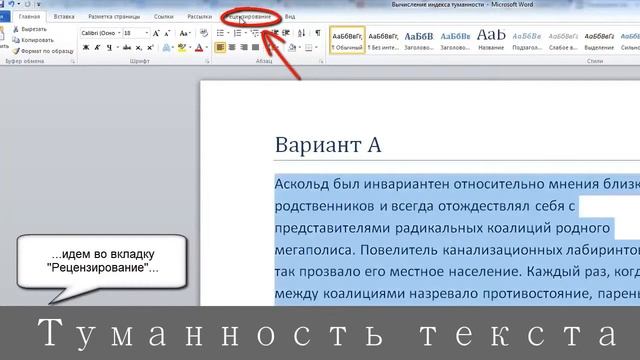This screenshot has width=640, height=360.
Task: Toggle strikethrough formatting
Action: pyautogui.click(x=127, y=48)
